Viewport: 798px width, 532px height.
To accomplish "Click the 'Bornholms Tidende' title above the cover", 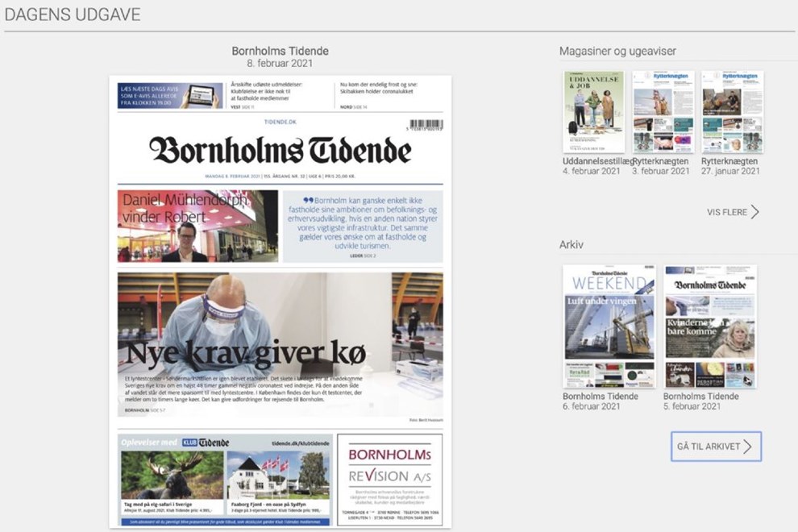I will 280,51.
